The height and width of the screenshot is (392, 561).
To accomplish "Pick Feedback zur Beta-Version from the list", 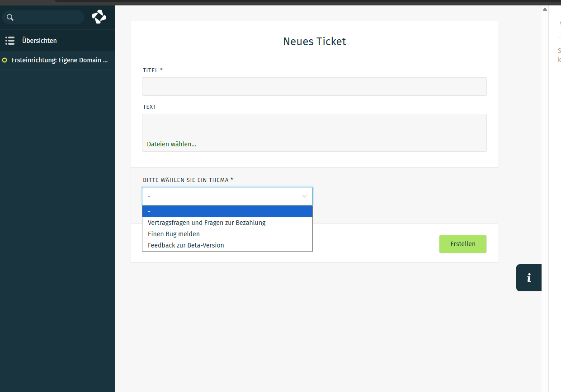I will [x=186, y=245].
